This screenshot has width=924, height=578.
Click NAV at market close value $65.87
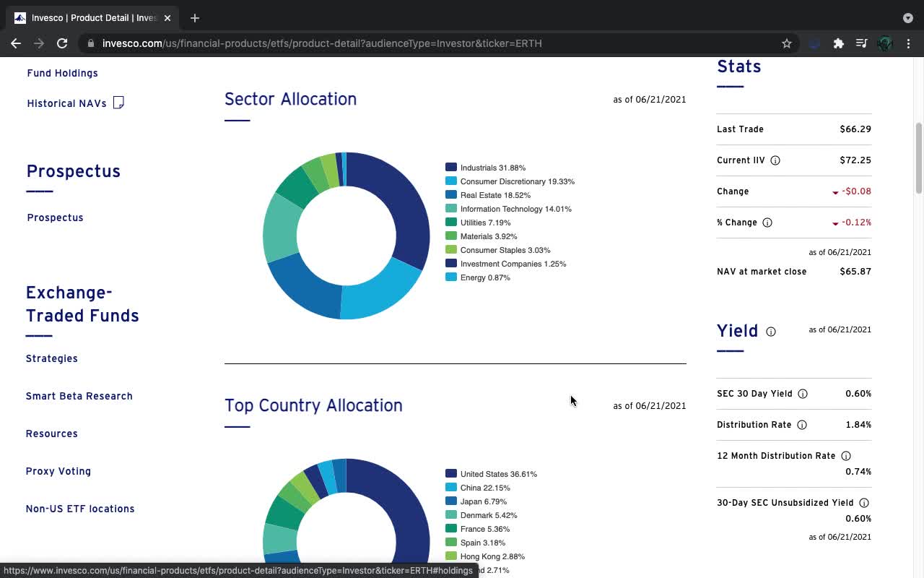[855, 272]
